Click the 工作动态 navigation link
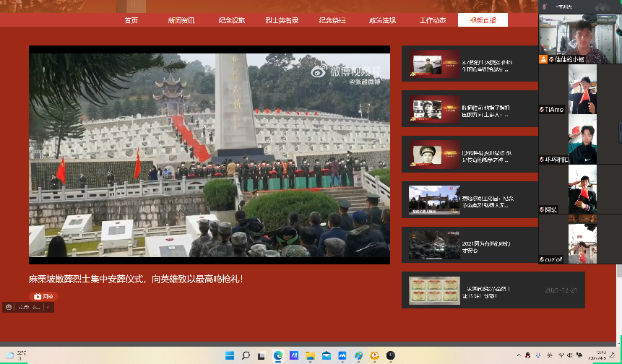Screen dimensions: 622x364 click(433, 20)
